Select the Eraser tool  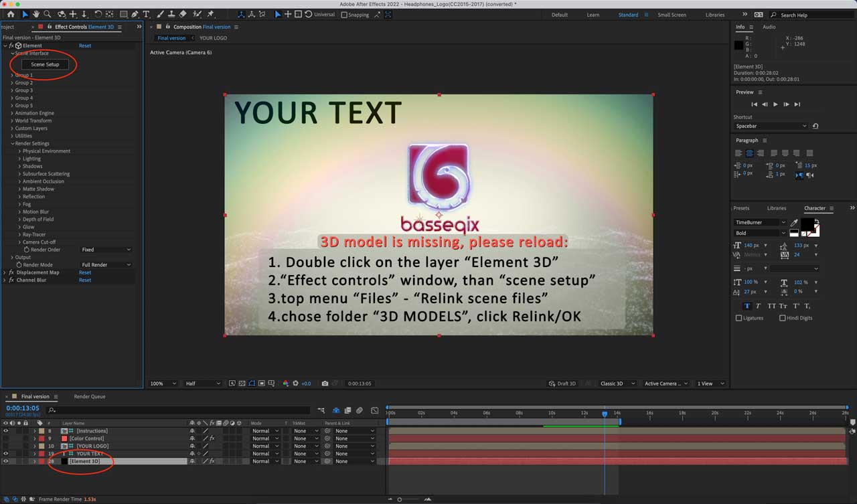[x=183, y=14]
